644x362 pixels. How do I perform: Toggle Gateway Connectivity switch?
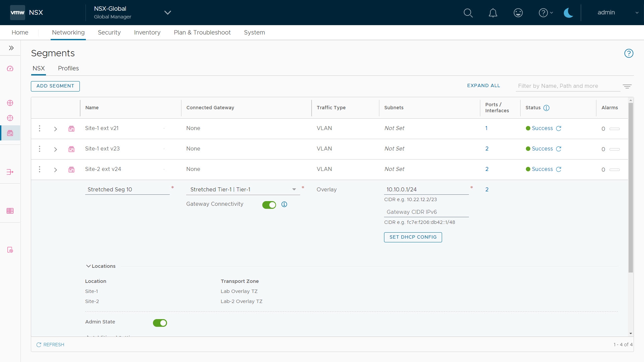point(269,204)
